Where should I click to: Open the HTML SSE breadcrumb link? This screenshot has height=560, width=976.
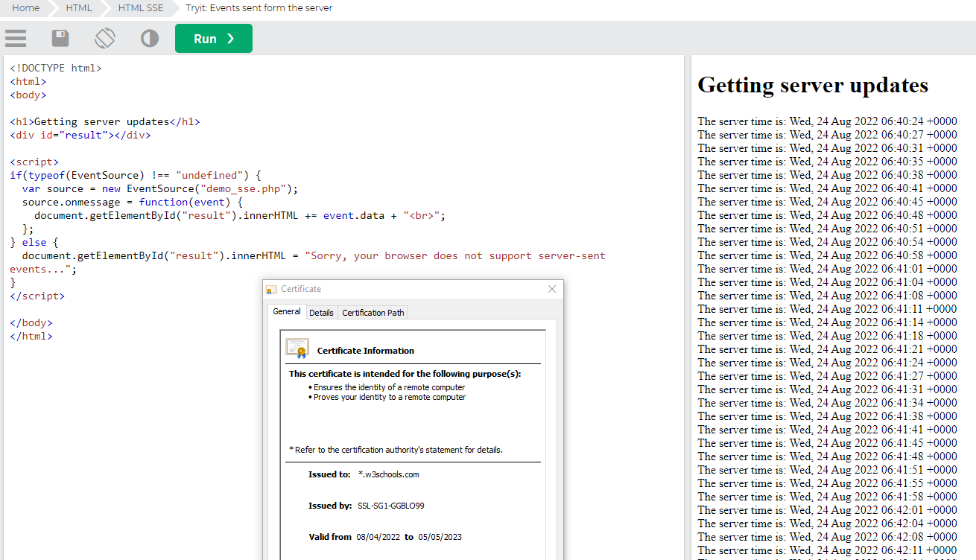(x=141, y=8)
